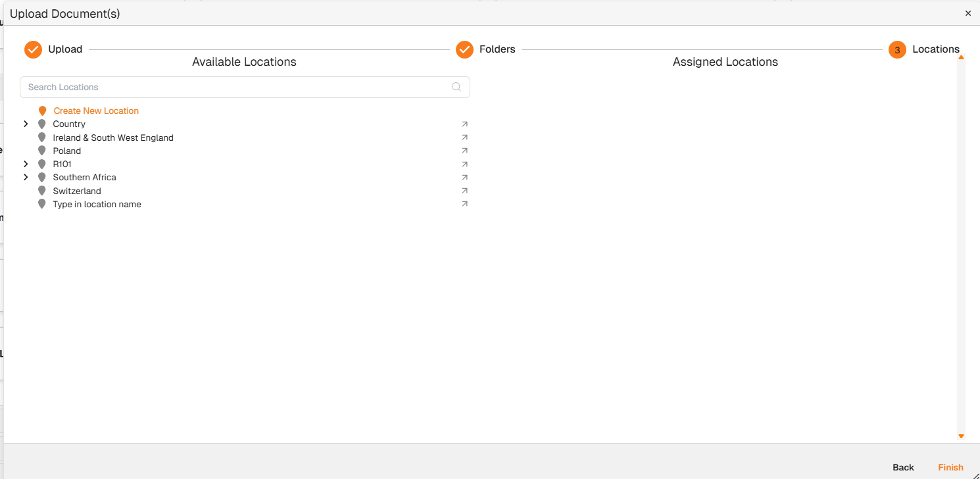
Task: Click the assign arrow for R101
Action: (x=464, y=164)
